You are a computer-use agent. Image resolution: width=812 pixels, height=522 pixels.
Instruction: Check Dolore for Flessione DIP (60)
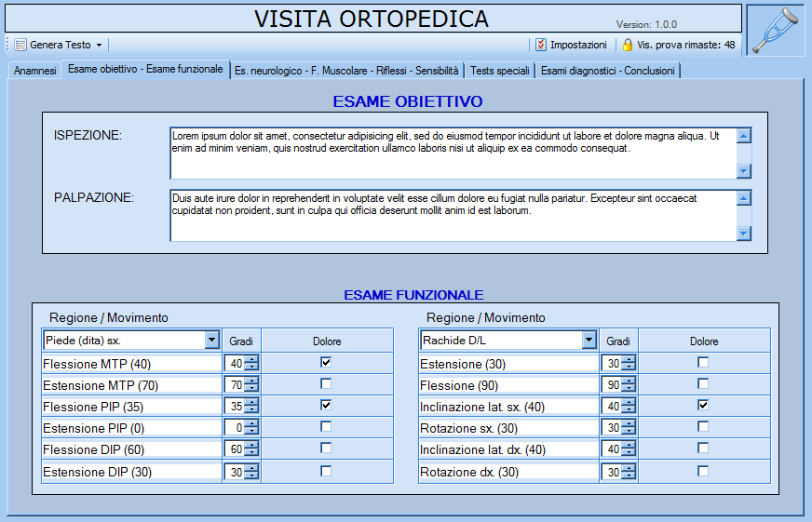(326, 448)
